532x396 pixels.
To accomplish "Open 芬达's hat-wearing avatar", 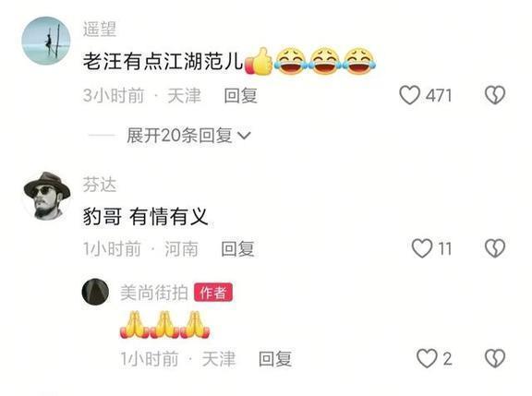I will pos(46,196).
